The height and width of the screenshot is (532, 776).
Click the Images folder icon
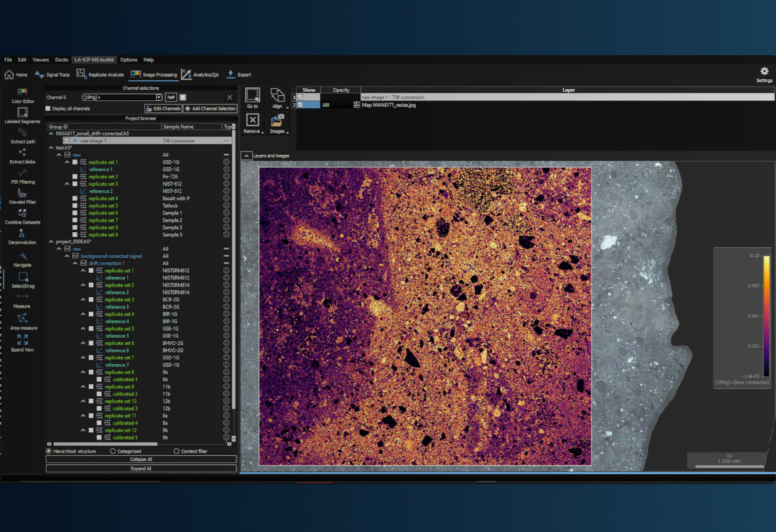277,120
